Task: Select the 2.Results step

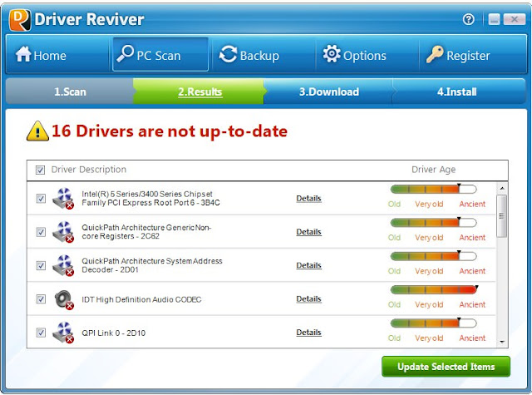Action: click(199, 91)
